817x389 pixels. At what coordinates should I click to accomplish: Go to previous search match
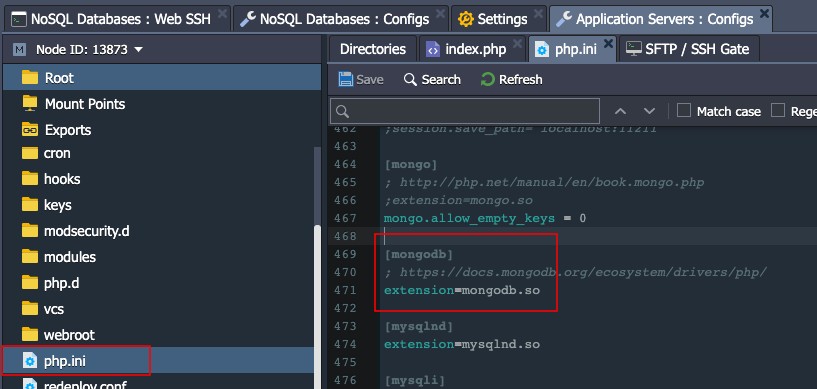(x=620, y=111)
